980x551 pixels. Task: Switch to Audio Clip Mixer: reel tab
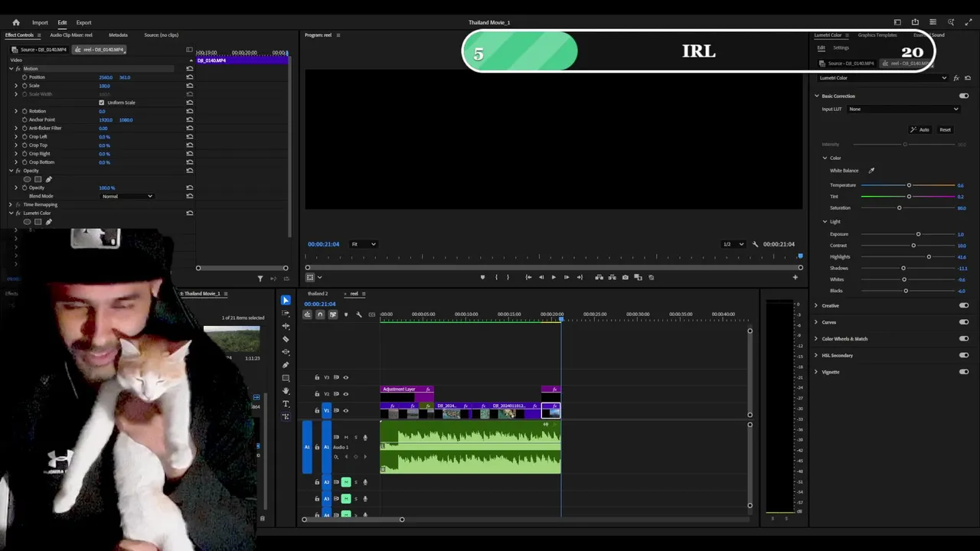click(x=71, y=35)
